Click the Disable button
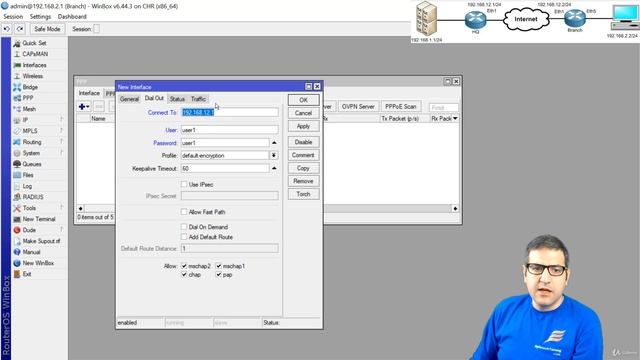This screenshot has height=360, width=640. coord(303,142)
